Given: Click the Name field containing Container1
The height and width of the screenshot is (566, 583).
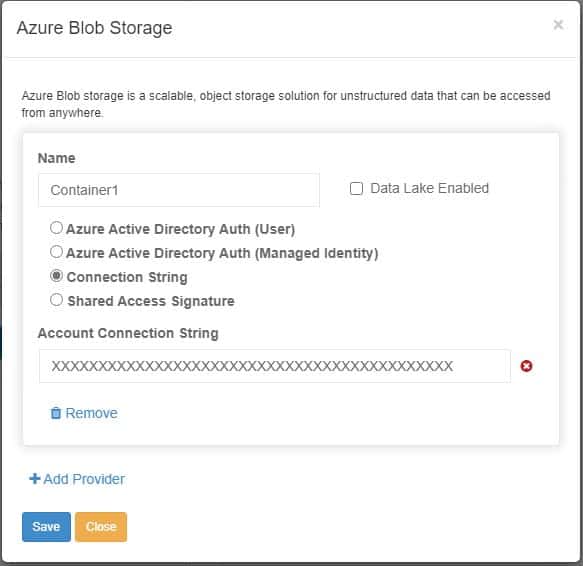Looking at the screenshot, I should (x=178, y=190).
